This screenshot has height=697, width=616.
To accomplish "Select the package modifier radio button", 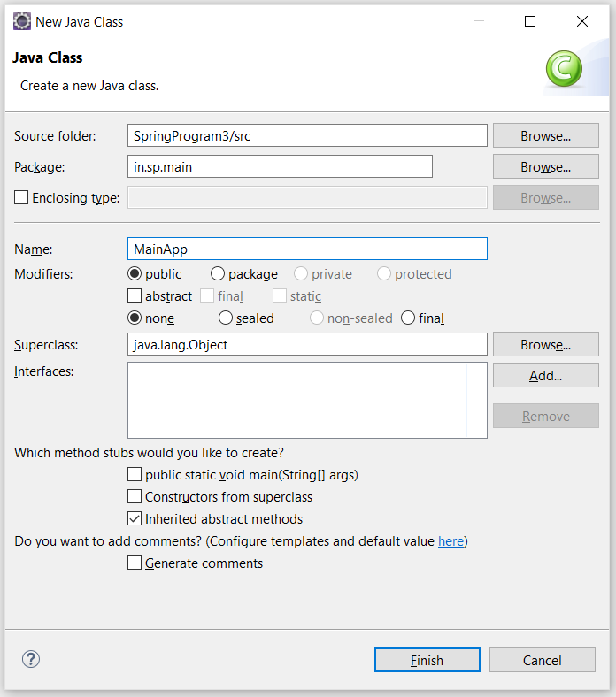I will tap(218, 274).
